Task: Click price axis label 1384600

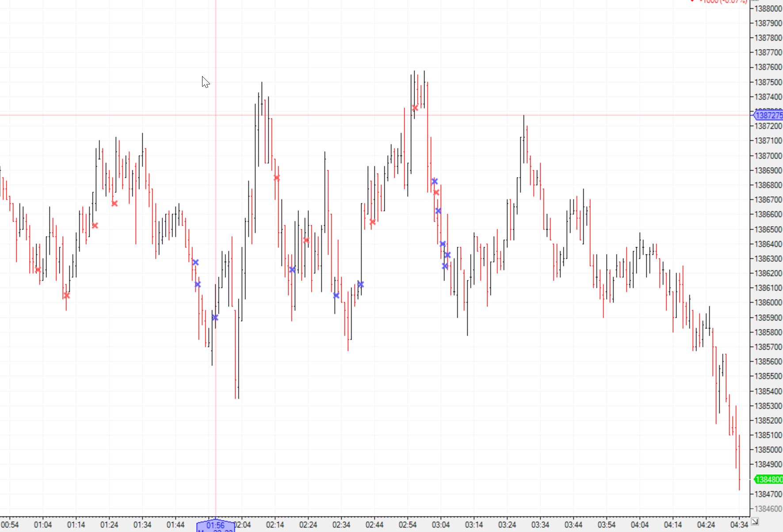Action: 768,509
